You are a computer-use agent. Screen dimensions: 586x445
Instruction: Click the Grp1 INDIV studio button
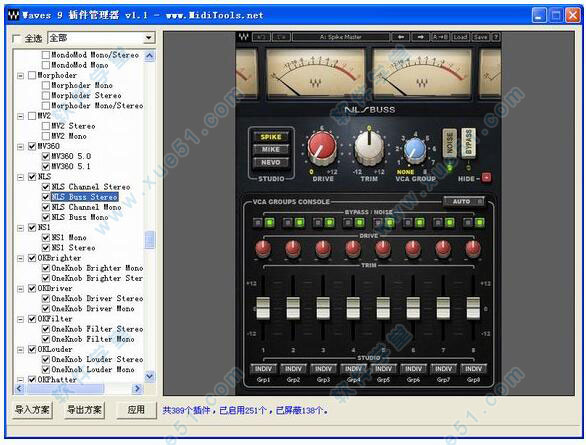tap(263, 369)
